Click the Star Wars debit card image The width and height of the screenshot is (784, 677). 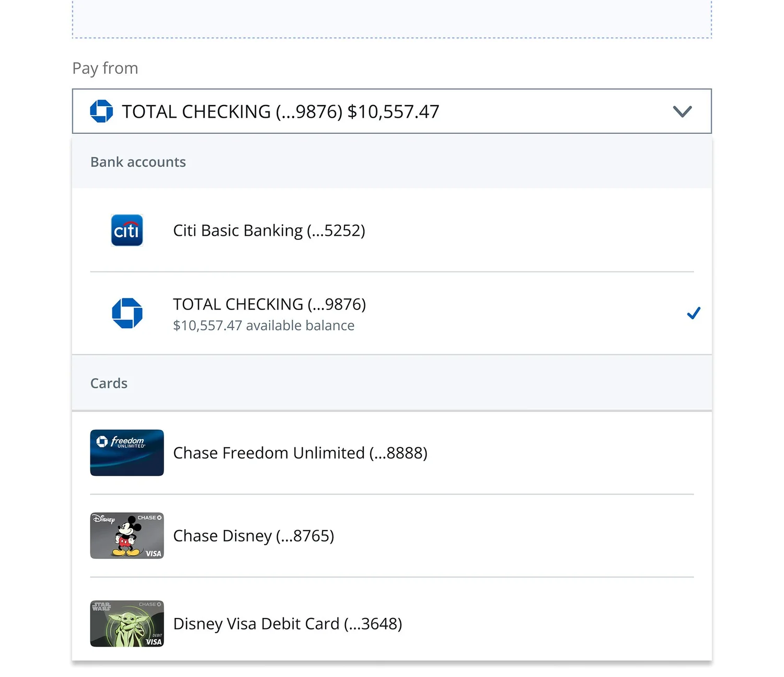click(127, 624)
